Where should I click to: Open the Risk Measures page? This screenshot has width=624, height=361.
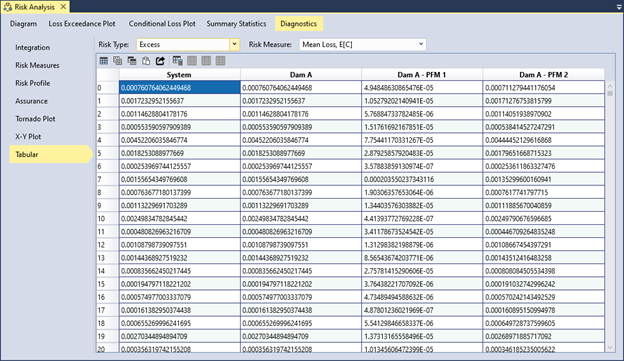point(37,65)
